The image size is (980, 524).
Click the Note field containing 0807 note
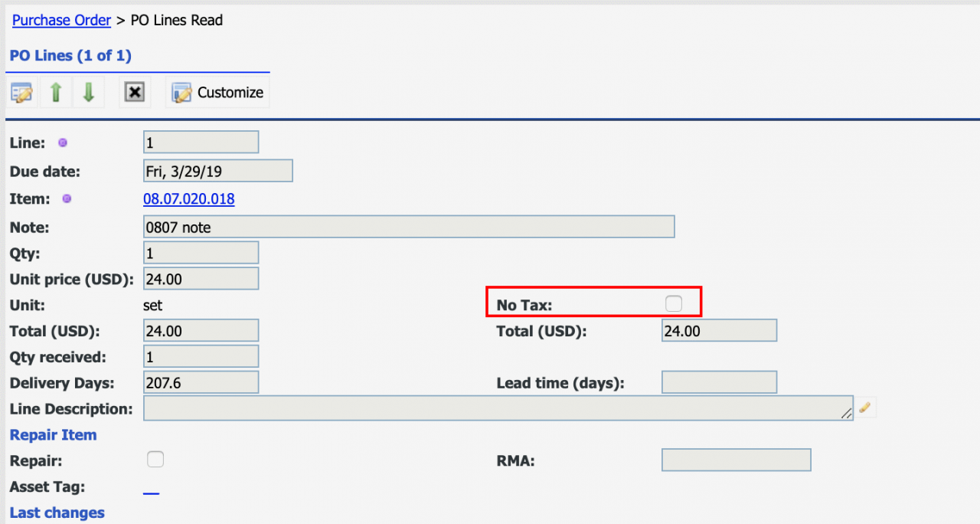coord(408,227)
